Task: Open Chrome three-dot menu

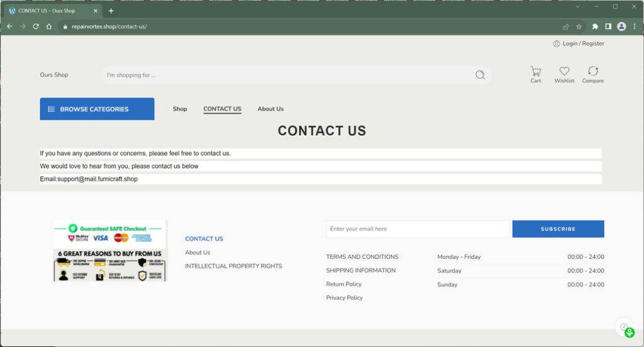Action: pos(635,26)
